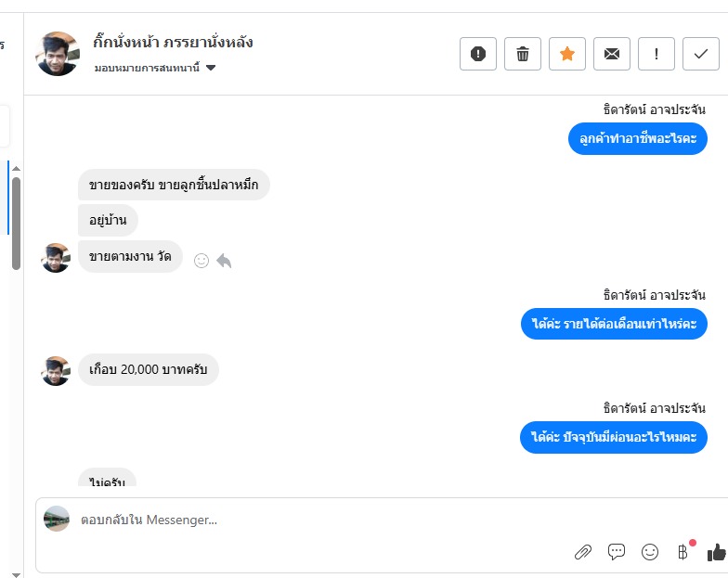Open customer profile picture in header
Screen dimensions: 728x578
click(x=58, y=54)
